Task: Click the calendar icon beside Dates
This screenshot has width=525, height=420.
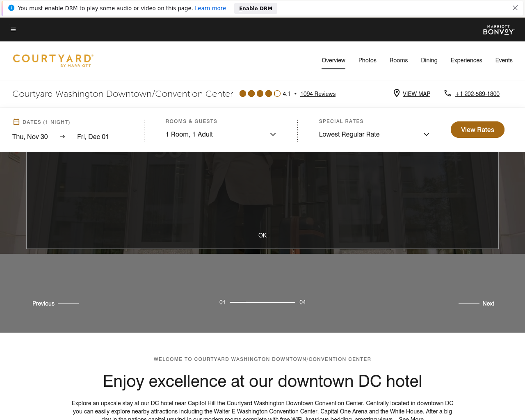Action: [x=16, y=122]
